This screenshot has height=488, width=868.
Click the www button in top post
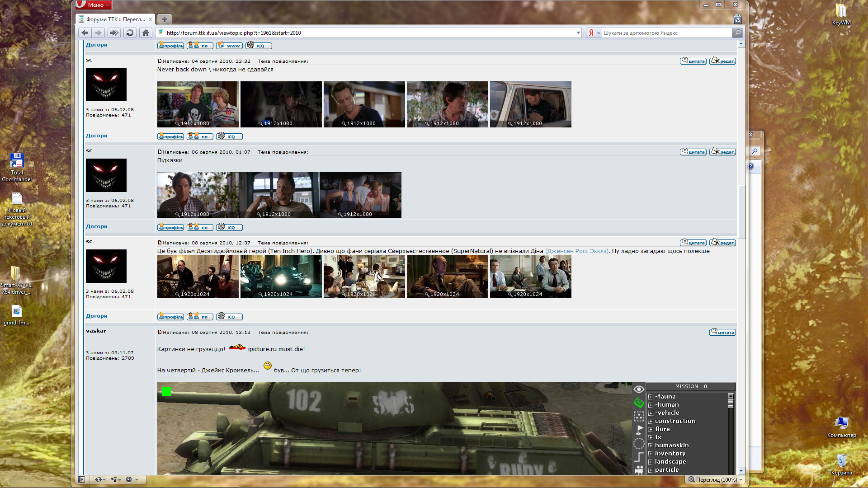coord(229,46)
